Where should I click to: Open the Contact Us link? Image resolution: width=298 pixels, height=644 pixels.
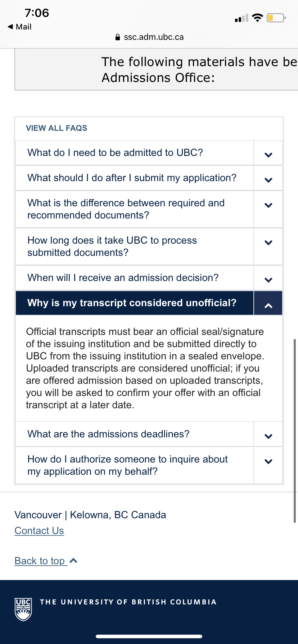pyautogui.click(x=39, y=531)
